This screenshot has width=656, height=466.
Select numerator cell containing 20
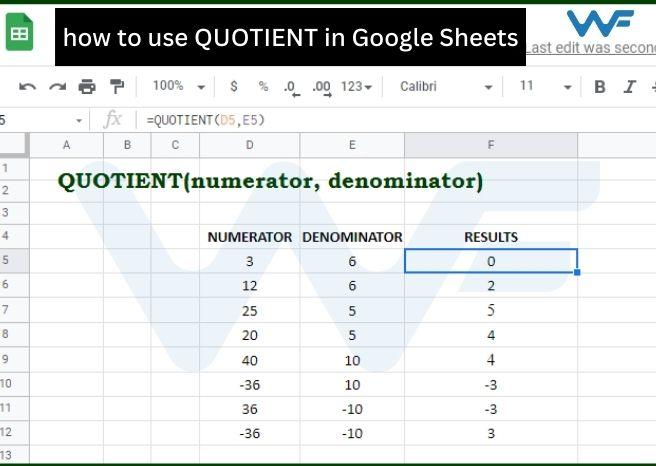click(250, 335)
